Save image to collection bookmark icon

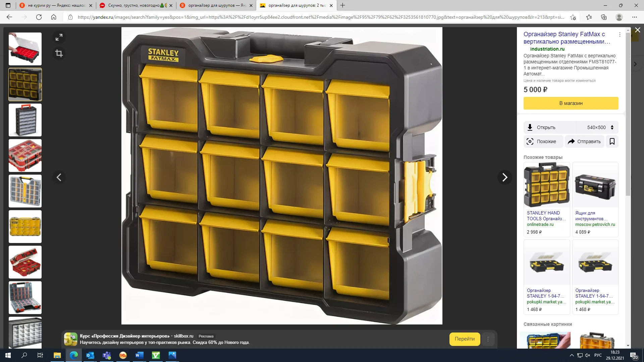click(612, 141)
